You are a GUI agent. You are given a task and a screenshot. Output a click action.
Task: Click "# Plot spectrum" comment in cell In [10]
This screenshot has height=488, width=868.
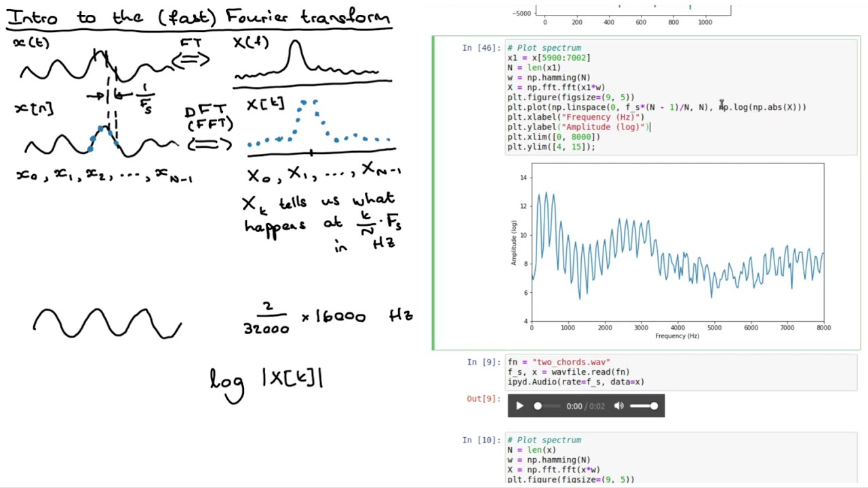[544, 440]
